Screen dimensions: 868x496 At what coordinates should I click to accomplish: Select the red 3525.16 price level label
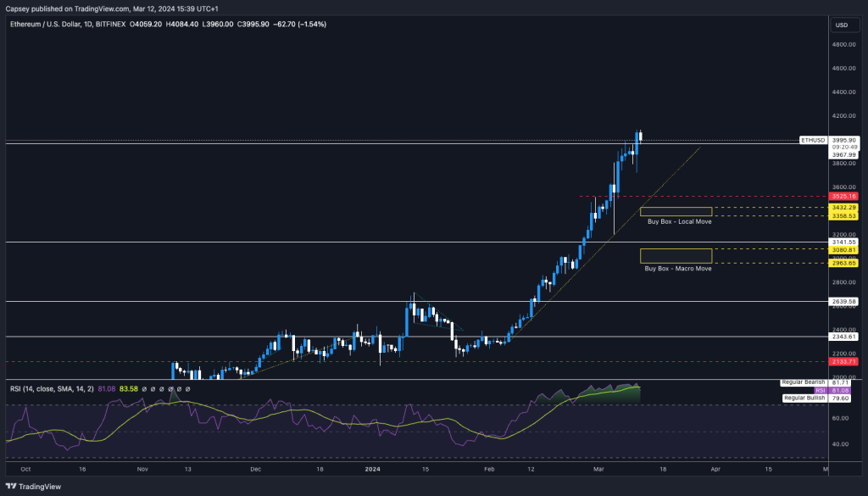click(843, 197)
